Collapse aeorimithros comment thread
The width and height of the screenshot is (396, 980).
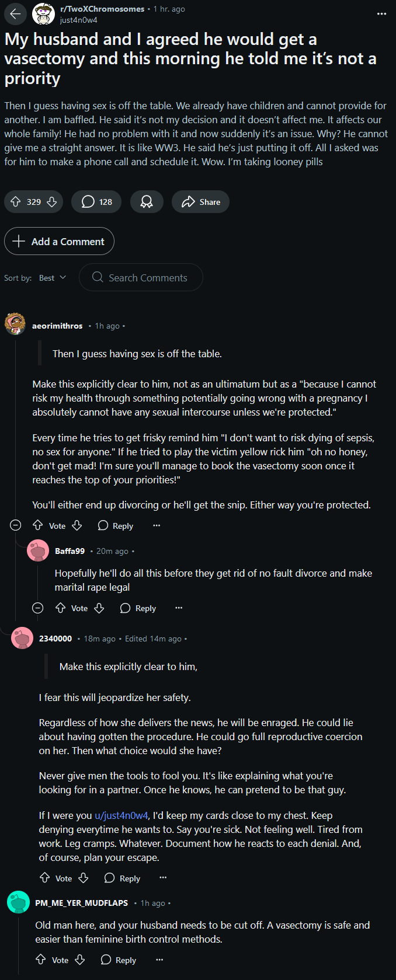pyautogui.click(x=16, y=525)
